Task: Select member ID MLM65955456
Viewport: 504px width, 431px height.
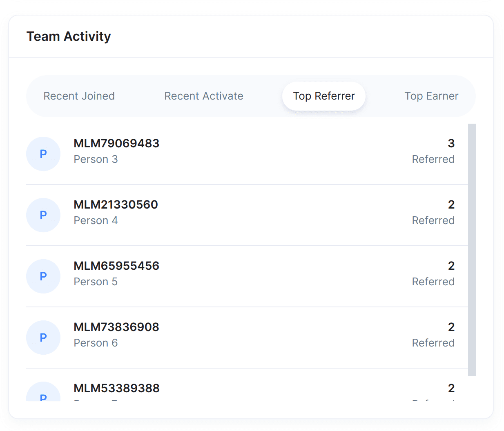Action: coord(116,266)
